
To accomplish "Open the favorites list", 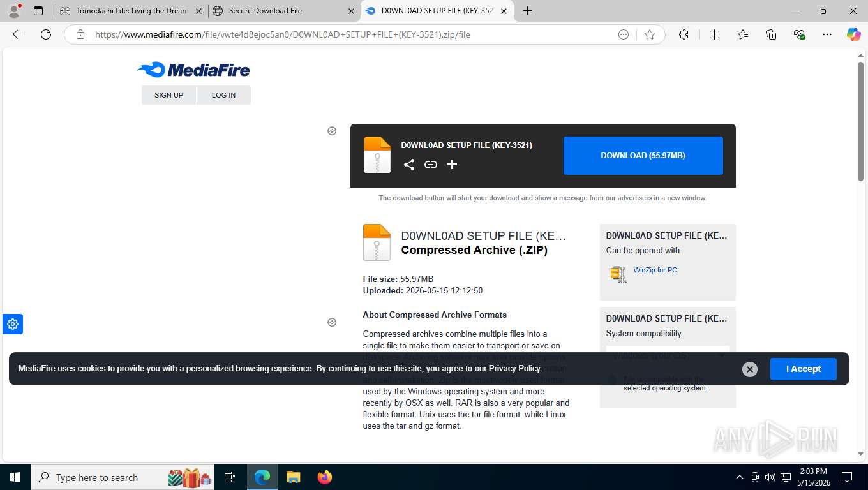I will (743, 34).
